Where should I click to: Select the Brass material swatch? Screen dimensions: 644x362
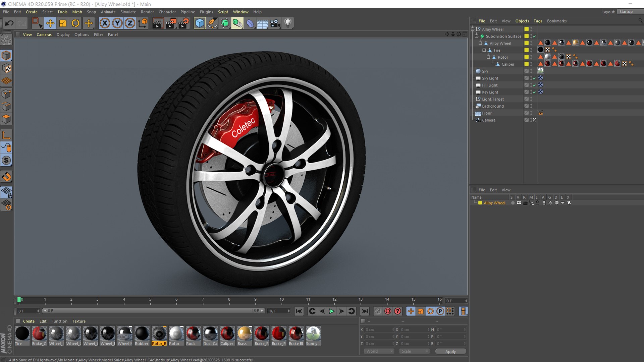point(245,336)
